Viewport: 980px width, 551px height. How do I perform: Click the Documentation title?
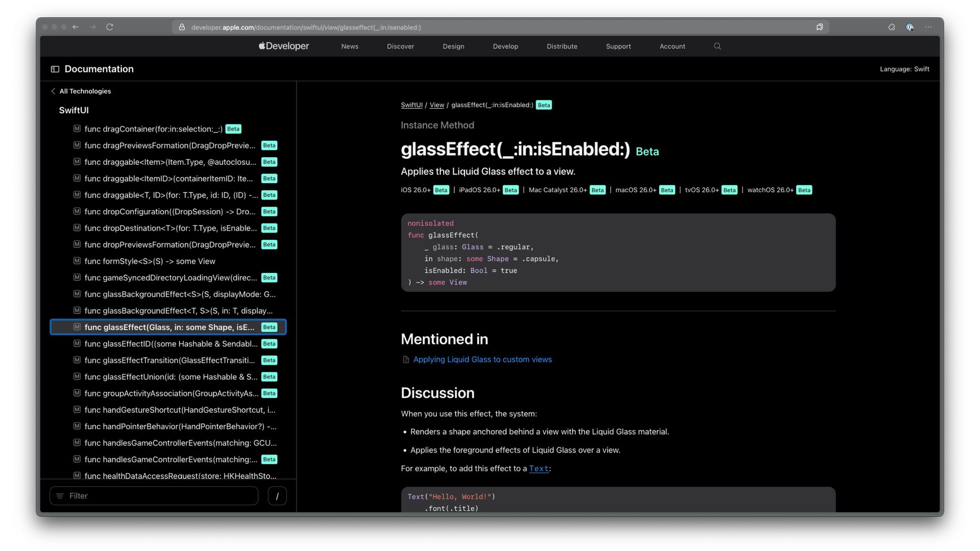click(x=99, y=69)
